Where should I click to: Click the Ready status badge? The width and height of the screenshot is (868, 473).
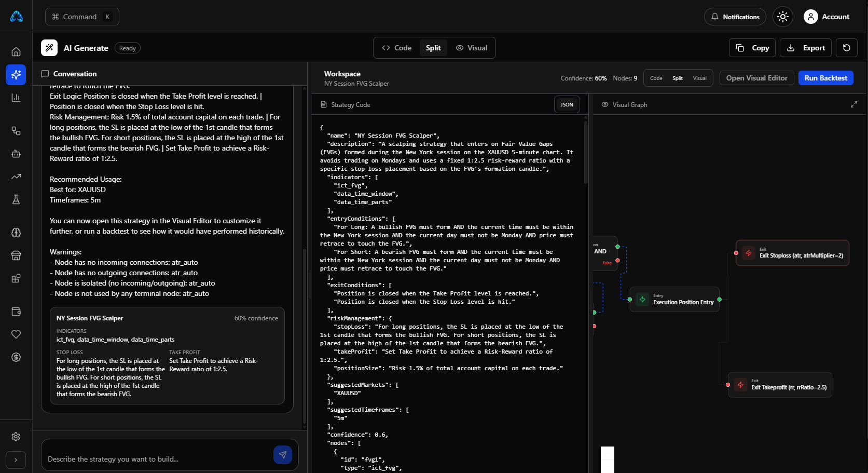click(x=128, y=48)
